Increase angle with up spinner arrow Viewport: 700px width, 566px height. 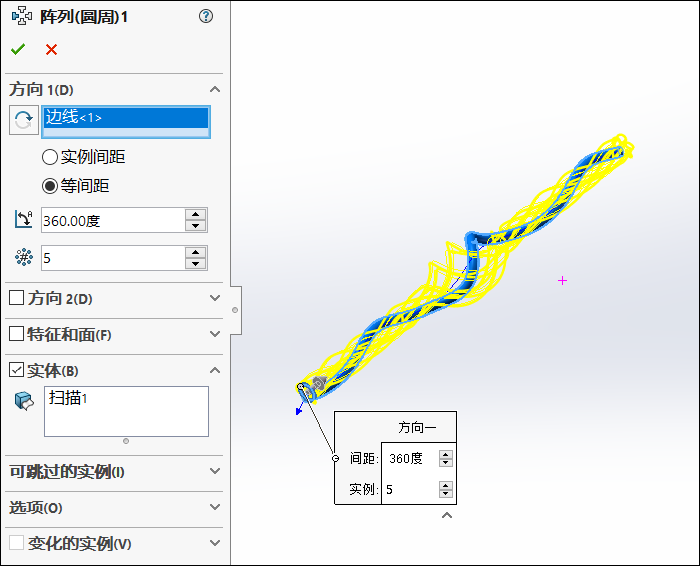[196, 214]
